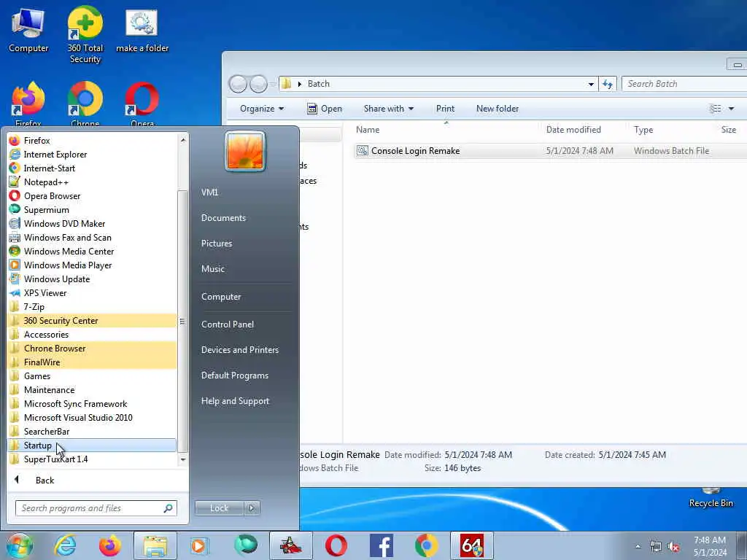
Task: Open Help and Support
Action: click(x=236, y=402)
